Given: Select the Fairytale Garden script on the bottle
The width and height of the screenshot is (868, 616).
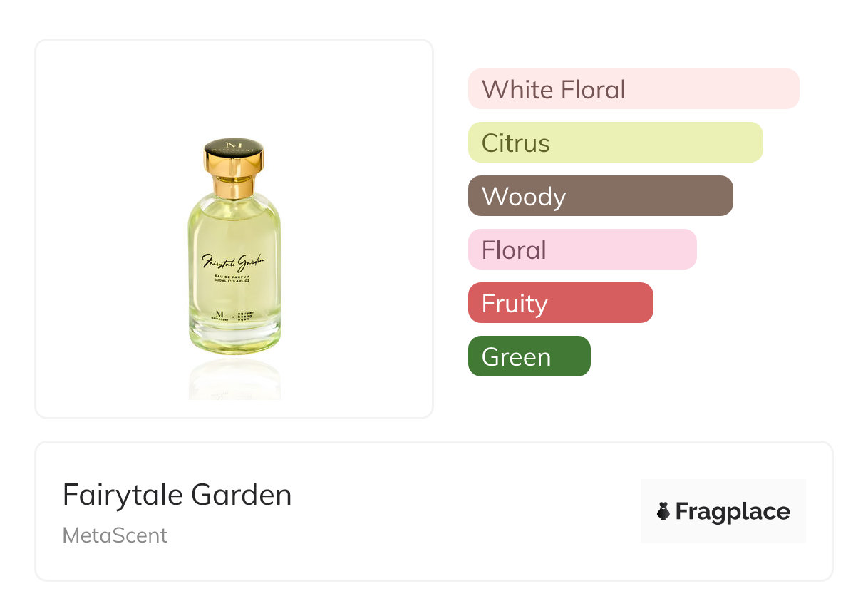Looking at the screenshot, I should click(234, 261).
